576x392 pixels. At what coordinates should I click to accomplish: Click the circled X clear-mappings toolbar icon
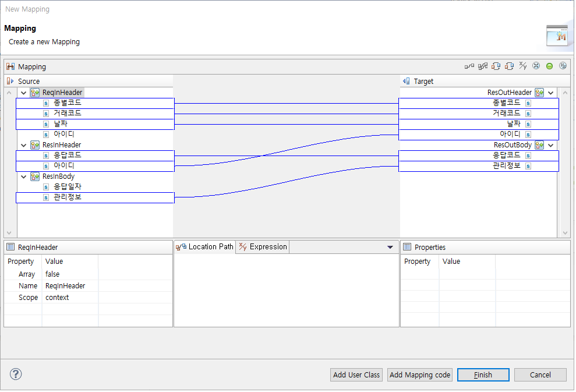(536, 66)
